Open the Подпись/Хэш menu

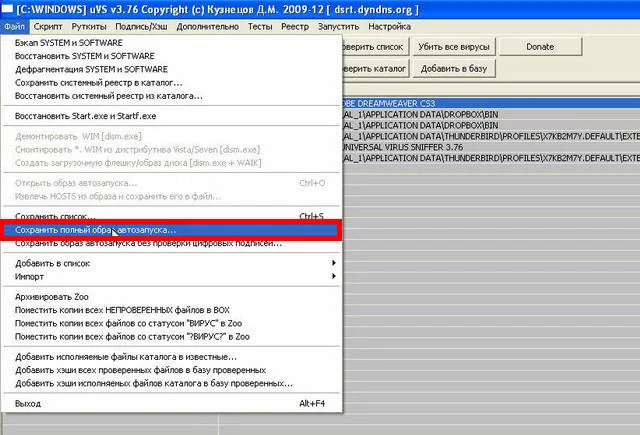click(x=141, y=27)
